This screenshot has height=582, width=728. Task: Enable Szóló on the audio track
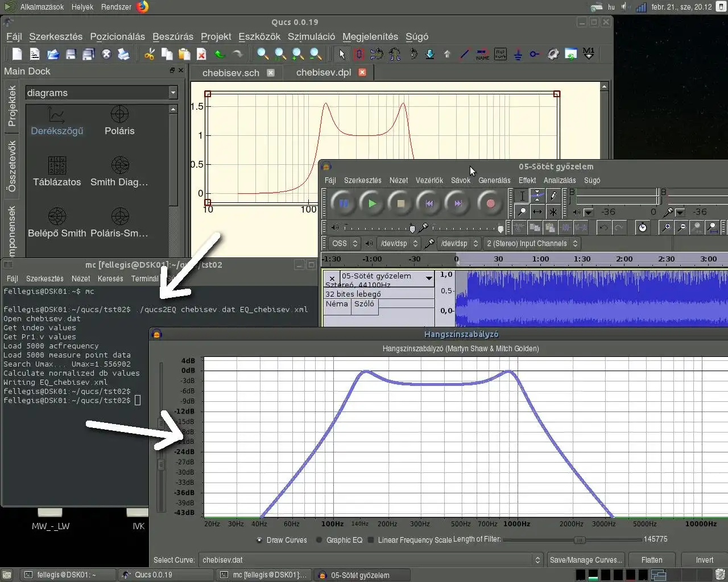[365, 304]
